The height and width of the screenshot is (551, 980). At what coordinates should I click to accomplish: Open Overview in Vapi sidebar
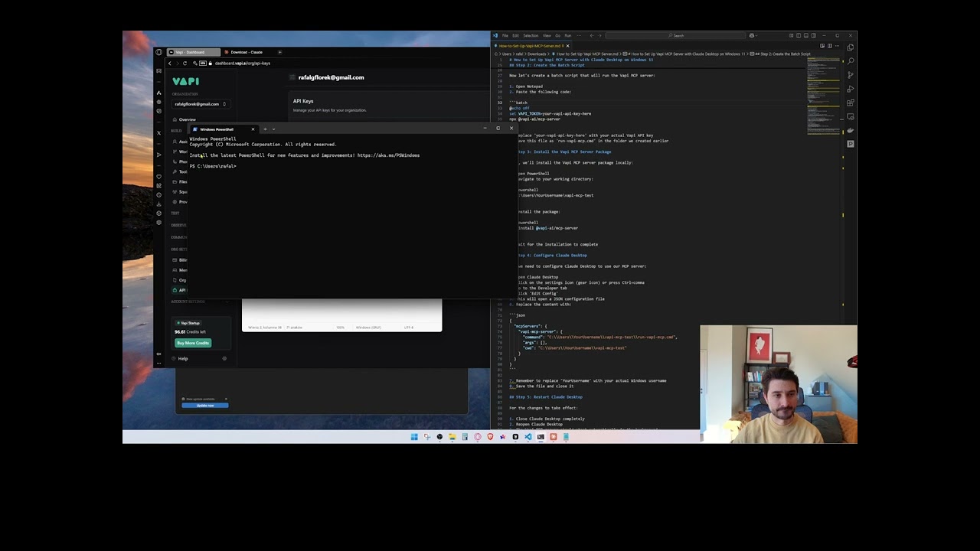(182, 120)
